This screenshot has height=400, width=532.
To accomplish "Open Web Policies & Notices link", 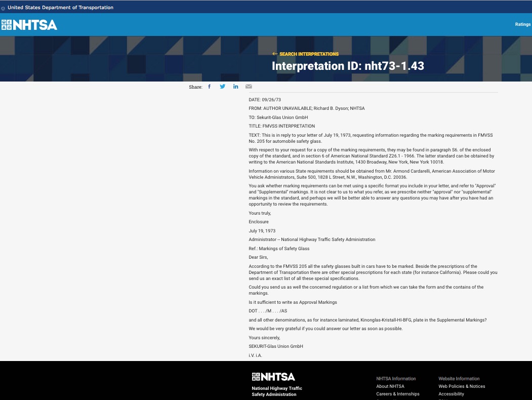I will tap(462, 386).
